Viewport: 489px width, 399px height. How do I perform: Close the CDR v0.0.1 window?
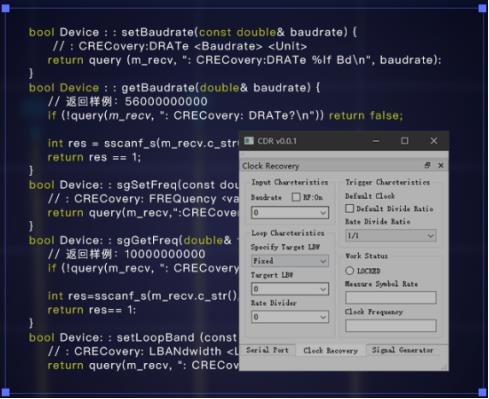(434, 141)
